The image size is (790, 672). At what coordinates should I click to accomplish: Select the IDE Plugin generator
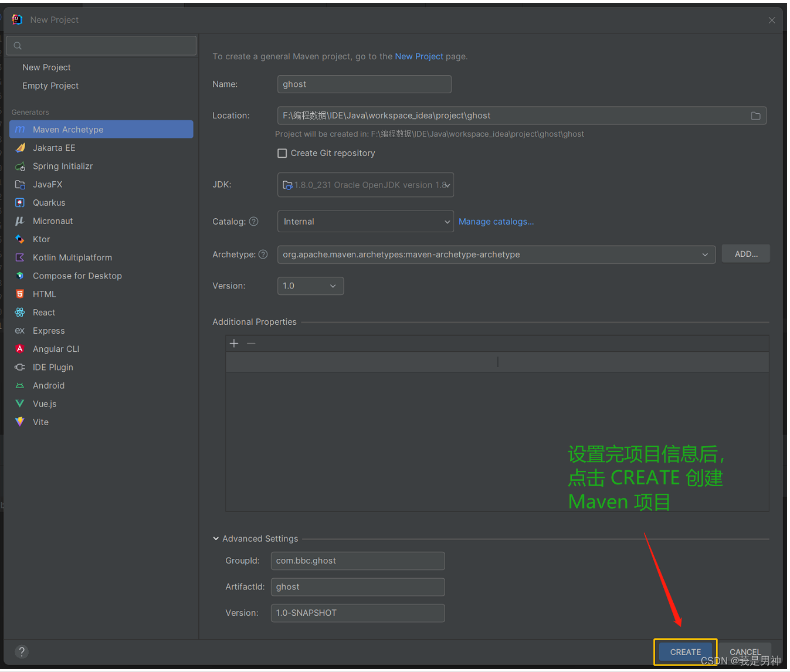101,367
